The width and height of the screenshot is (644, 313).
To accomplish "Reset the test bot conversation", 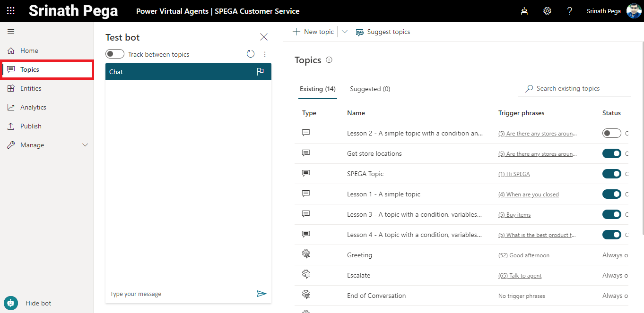I will click(251, 54).
